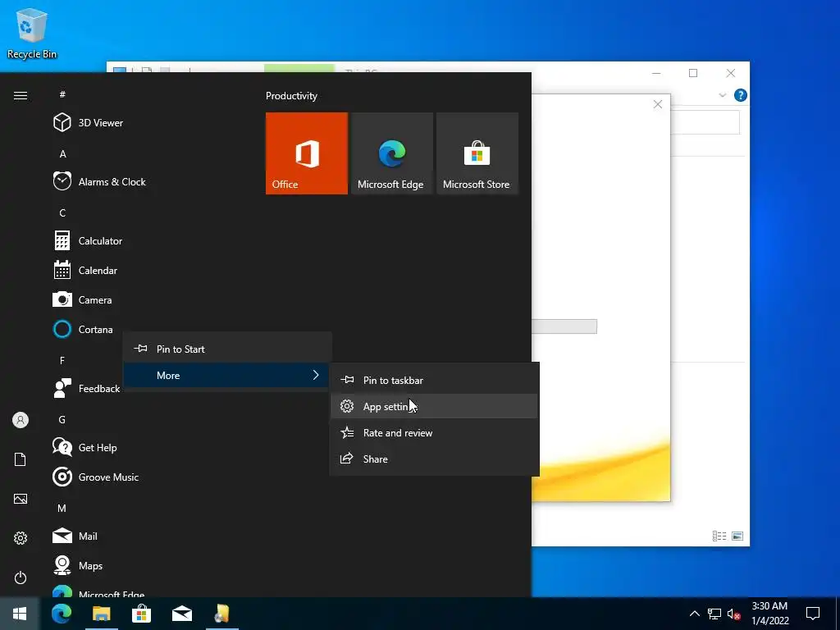840x630 pixels.
Task: Click the C letter group header
Action: pos(62,213)
